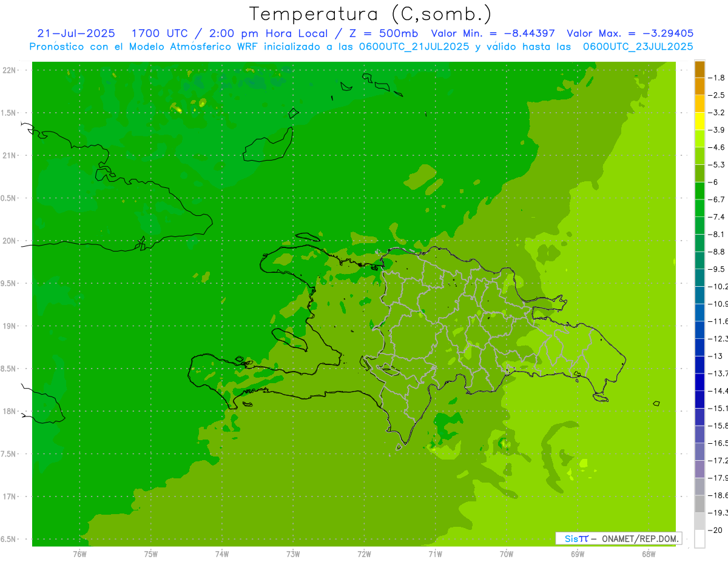Image resolution: width=728 pixels, height=562 pixels.
Task: Click the '17N' latitude label
Action: tap(10, 497)
